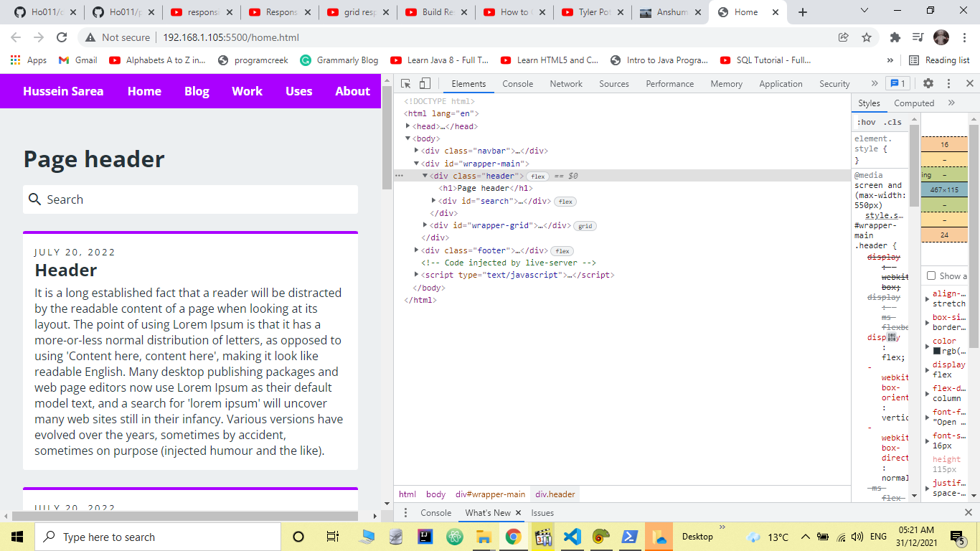Click the page Search input field
The height and width of the screenshot is (551, 980).
pos(190,199)
